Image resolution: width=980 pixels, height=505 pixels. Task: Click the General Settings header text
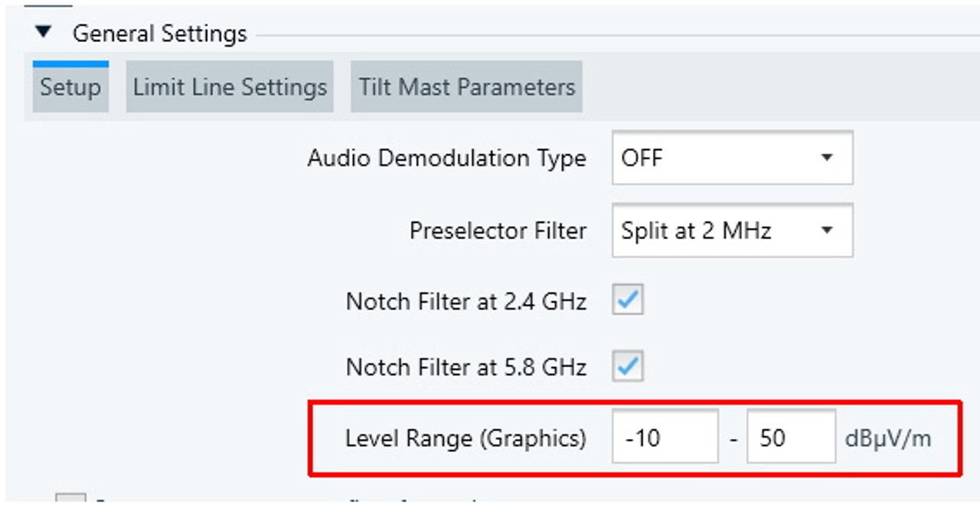point(159,34)
